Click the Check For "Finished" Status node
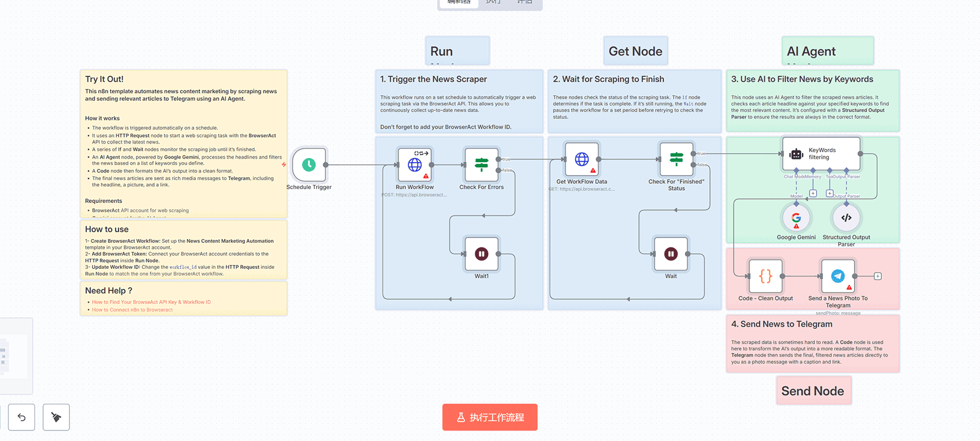 tap(676, 159)
